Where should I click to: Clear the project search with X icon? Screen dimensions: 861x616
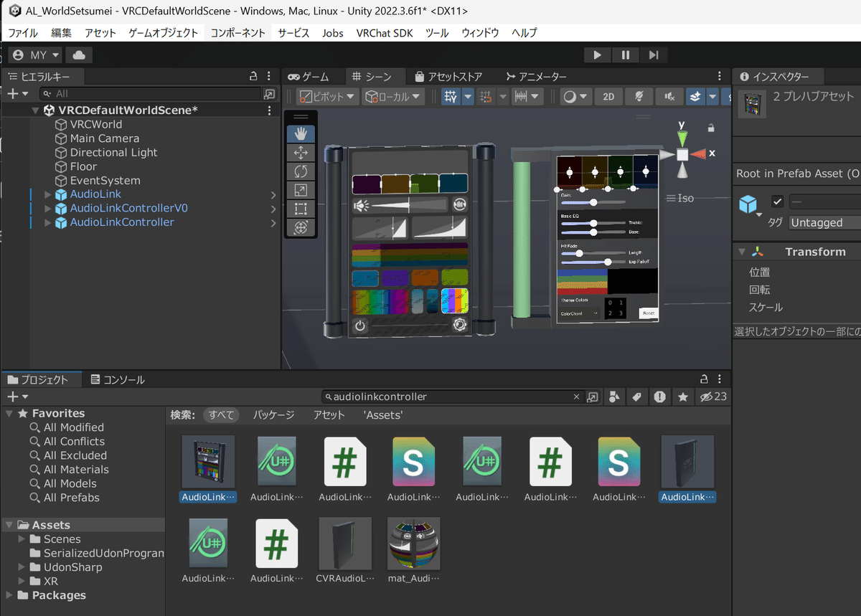click(576, 397)
